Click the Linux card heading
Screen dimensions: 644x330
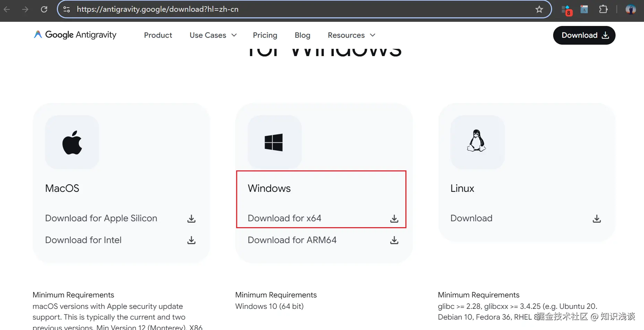click(x=462, y=188)
